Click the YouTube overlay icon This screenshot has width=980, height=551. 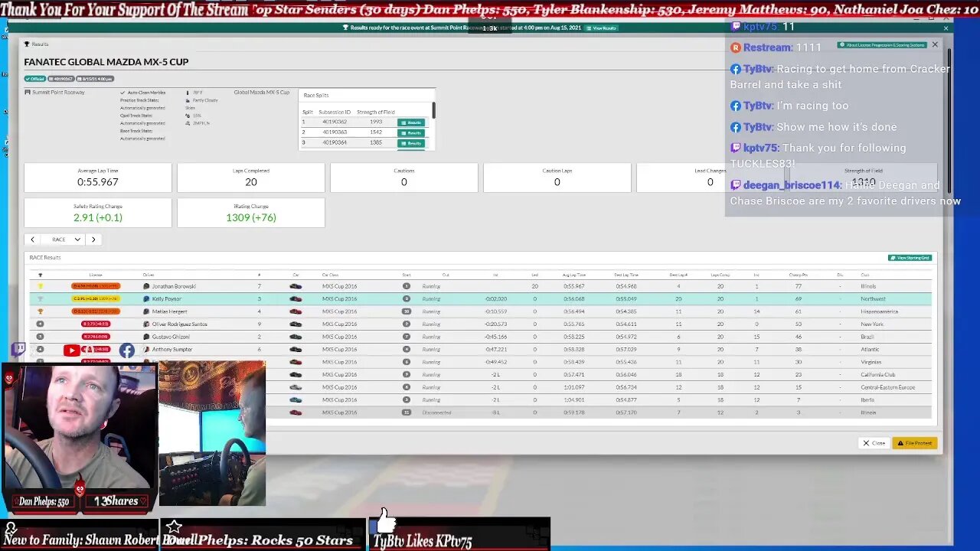[x=71, y=350]
